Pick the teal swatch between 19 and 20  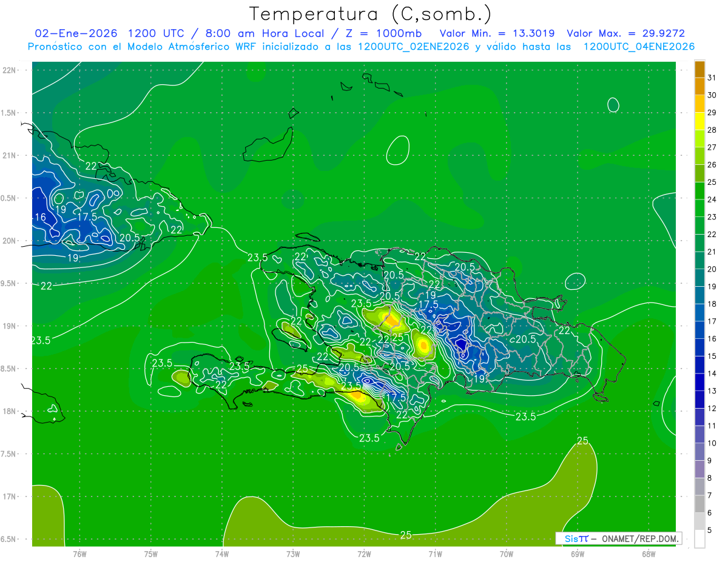pos(699,278)
